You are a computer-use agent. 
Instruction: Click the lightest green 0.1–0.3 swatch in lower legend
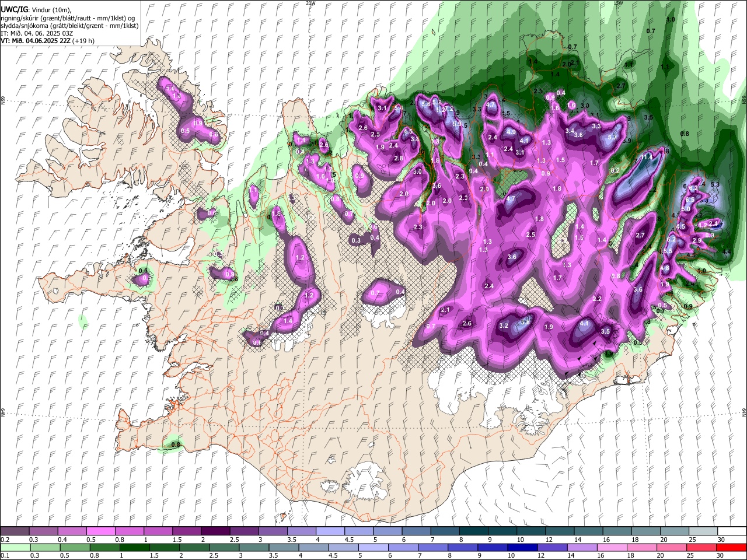click(x=14, y=547)
